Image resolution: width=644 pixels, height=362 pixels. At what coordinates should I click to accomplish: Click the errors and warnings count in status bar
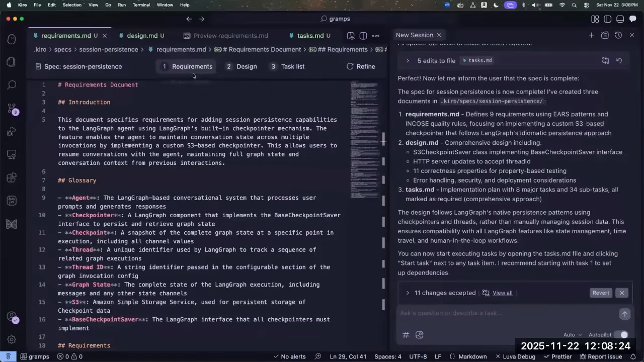(69, 356)
